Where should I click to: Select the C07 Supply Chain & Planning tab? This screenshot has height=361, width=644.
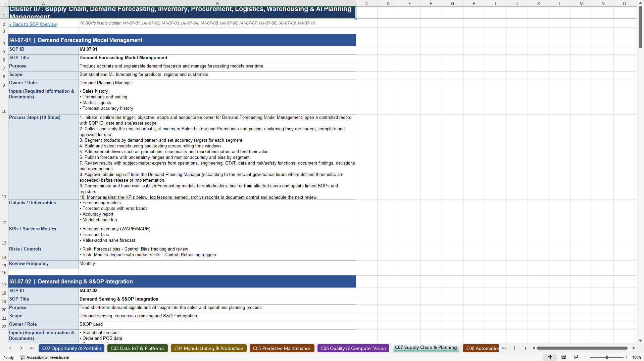pos(426,348)
